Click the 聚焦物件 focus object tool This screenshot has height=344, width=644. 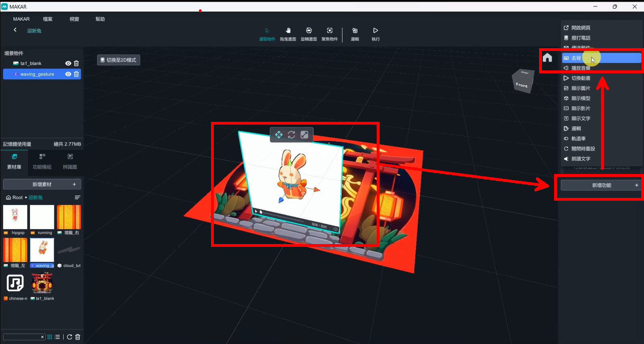(330, 34)
